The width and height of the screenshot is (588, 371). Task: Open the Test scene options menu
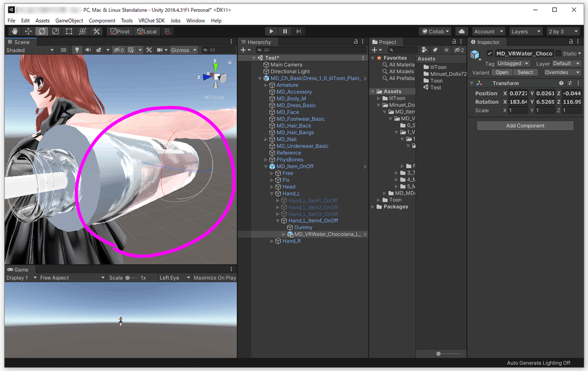(x=364, y=58)
